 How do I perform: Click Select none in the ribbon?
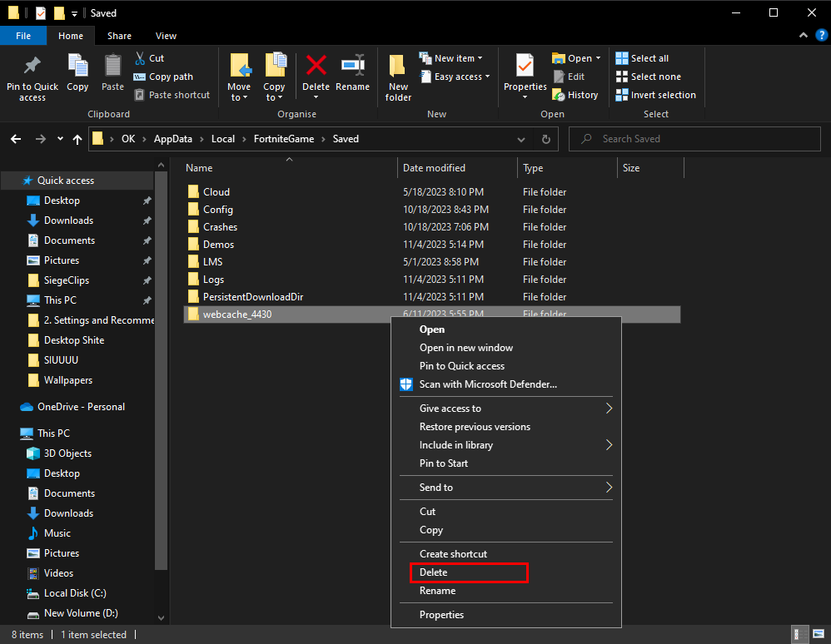point(648,77)
